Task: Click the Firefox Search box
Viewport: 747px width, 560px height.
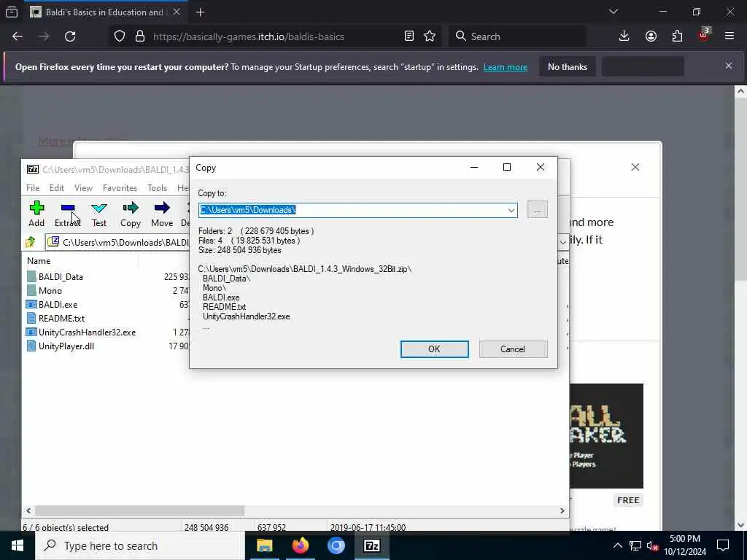Action: pyautogui.click(x=517, y=36)
